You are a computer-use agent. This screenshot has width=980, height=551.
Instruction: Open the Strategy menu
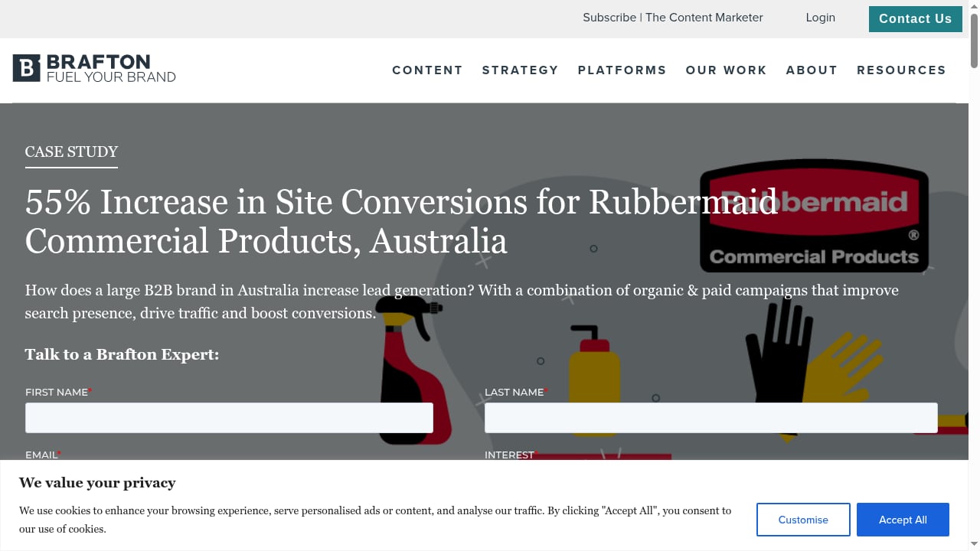520,70
